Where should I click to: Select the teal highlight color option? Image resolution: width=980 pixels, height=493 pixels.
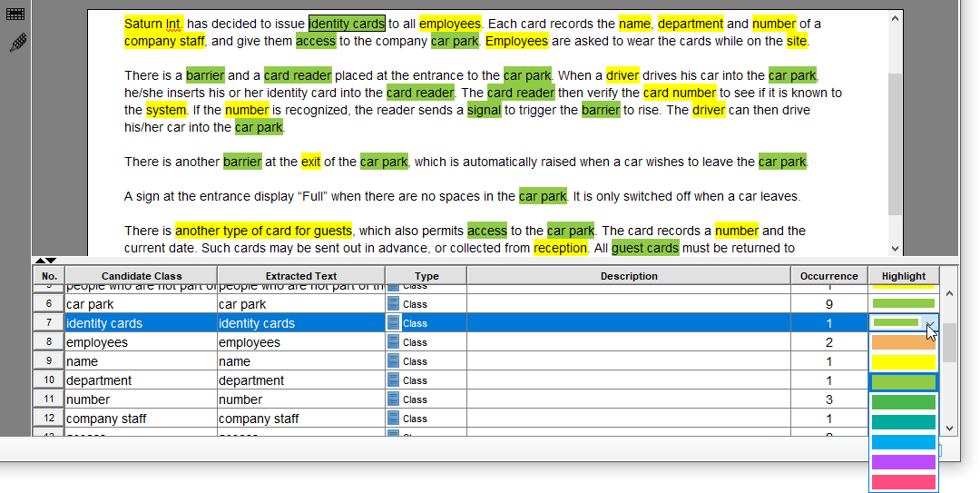pos(903,422)
